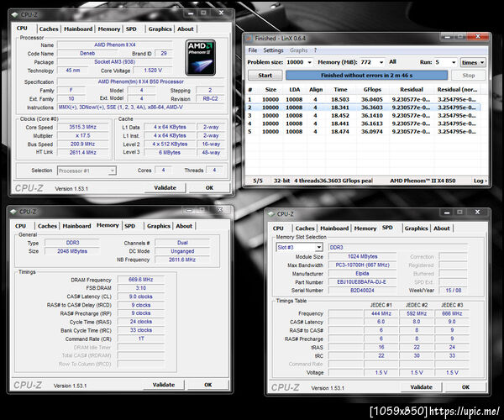The image size is (504, 420).
Task: Switch to Memory tab in top-left CPU-Z window
Action: pos(109,29)
